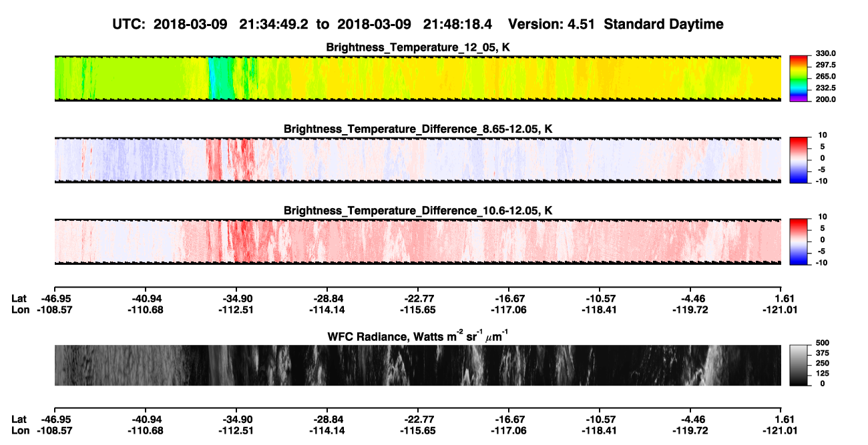
Task: Click the '-10' tick on 10.6-12.05 colorbar
Action: pos(822,262)
